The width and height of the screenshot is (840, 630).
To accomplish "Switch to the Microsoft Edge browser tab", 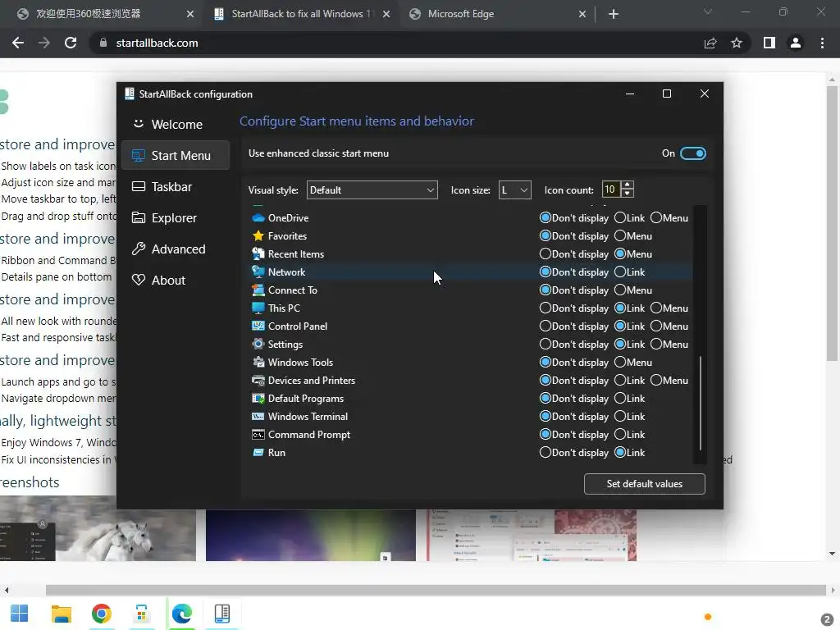I will [495, 14].
